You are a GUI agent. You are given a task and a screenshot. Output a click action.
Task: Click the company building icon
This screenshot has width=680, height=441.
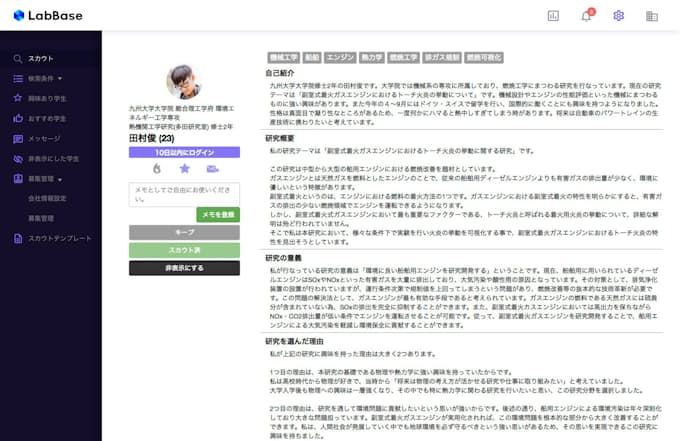652,16
